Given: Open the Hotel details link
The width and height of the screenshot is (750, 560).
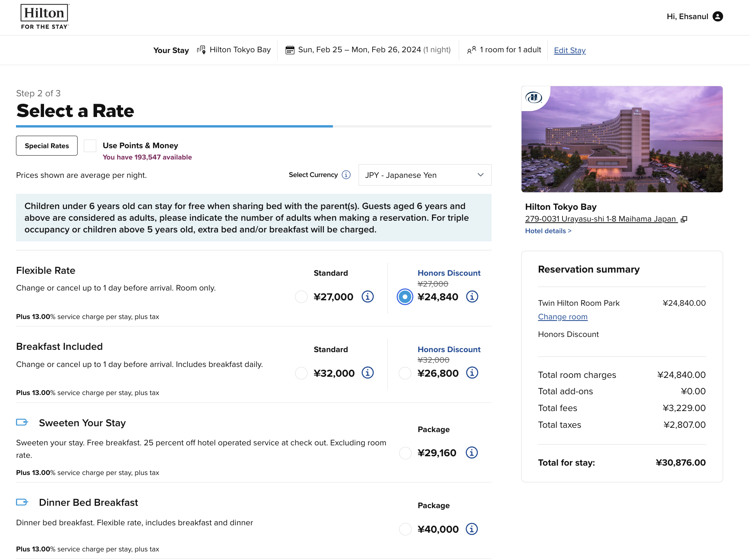Looking at the screenshot, I should (x=548, y=231).
